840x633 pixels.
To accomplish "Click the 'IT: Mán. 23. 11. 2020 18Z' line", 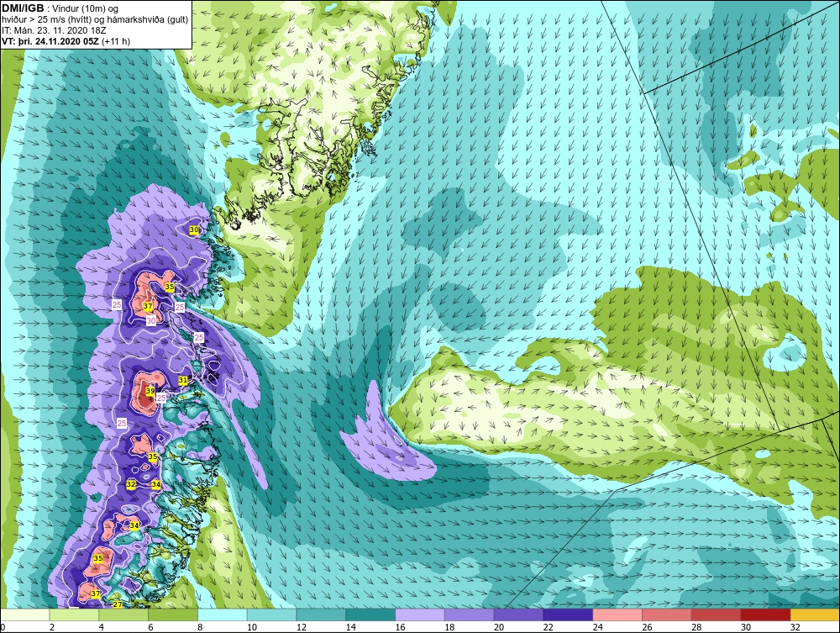I will [x=54, y=30].
